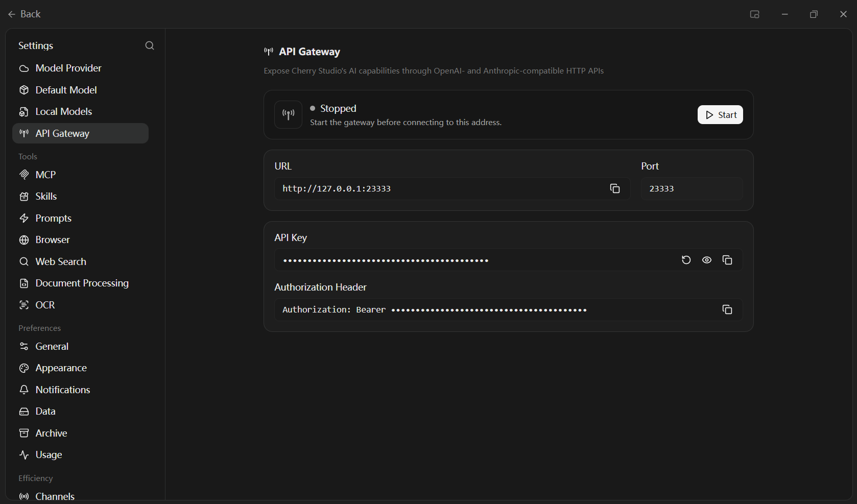This screenshot has height=504, width=857.
Task: Open Default Model settings
Action: (80, 90)
